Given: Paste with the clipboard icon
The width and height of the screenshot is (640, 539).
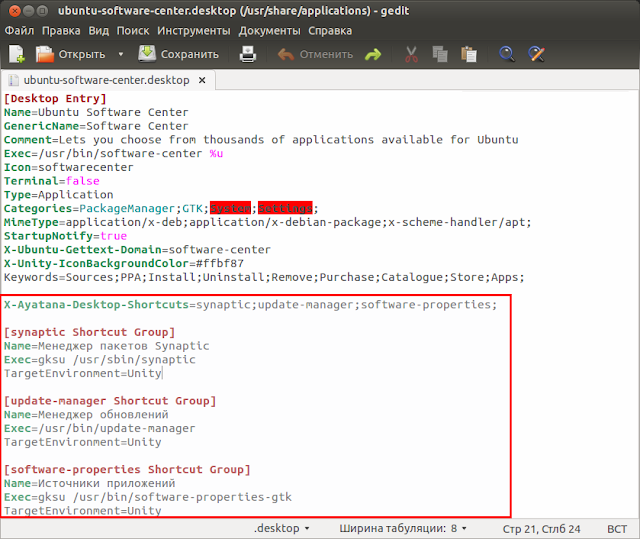Looking at the screenshot, I should point(469,54).
